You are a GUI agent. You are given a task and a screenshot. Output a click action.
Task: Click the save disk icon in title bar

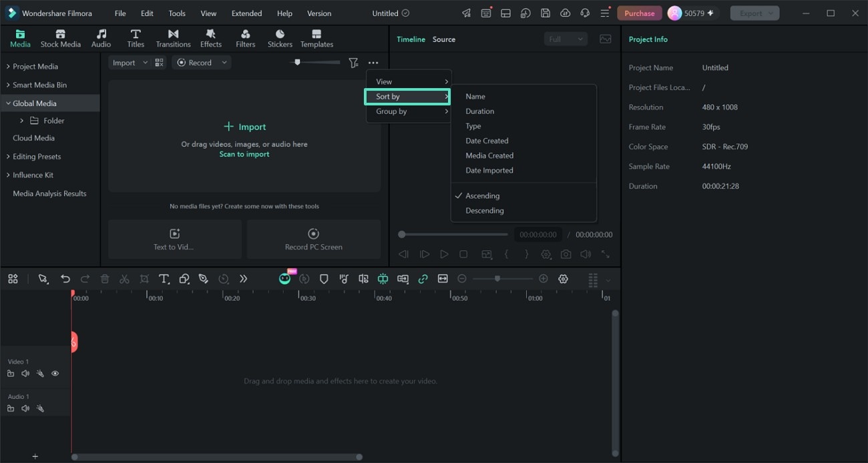pyautogui.click(x=546, y=13)
